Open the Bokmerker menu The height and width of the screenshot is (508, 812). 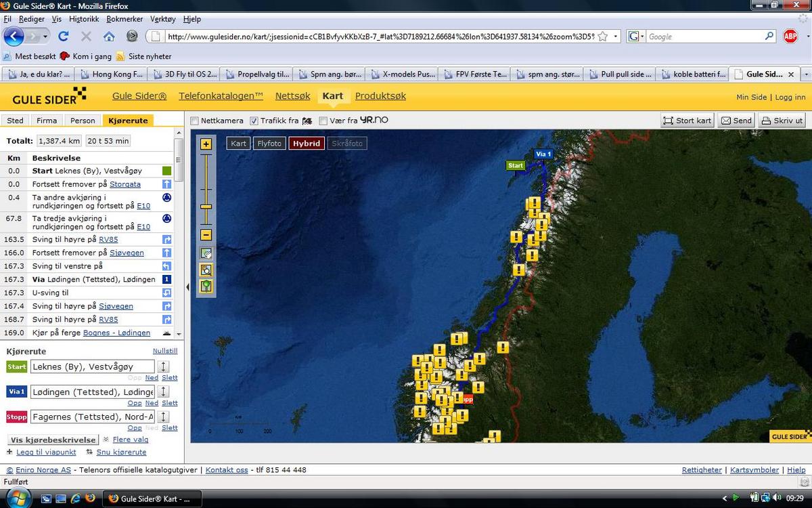[x=125, y=19]
